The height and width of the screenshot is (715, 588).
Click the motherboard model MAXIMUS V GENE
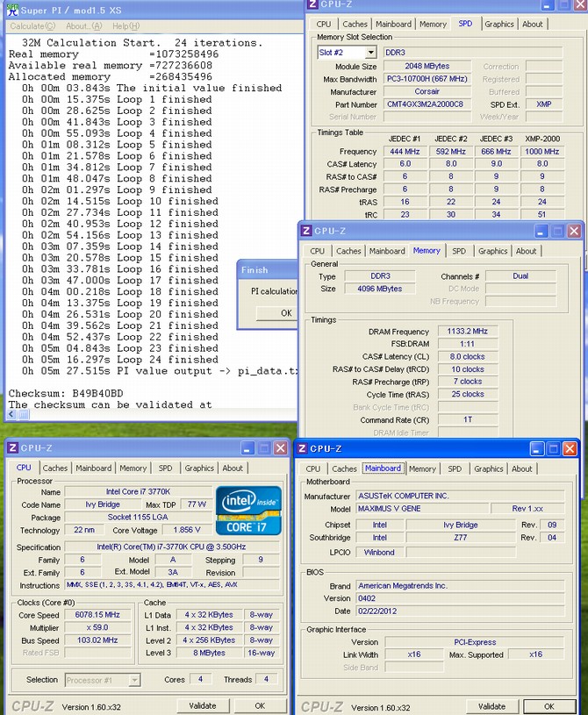click(421, 509)
